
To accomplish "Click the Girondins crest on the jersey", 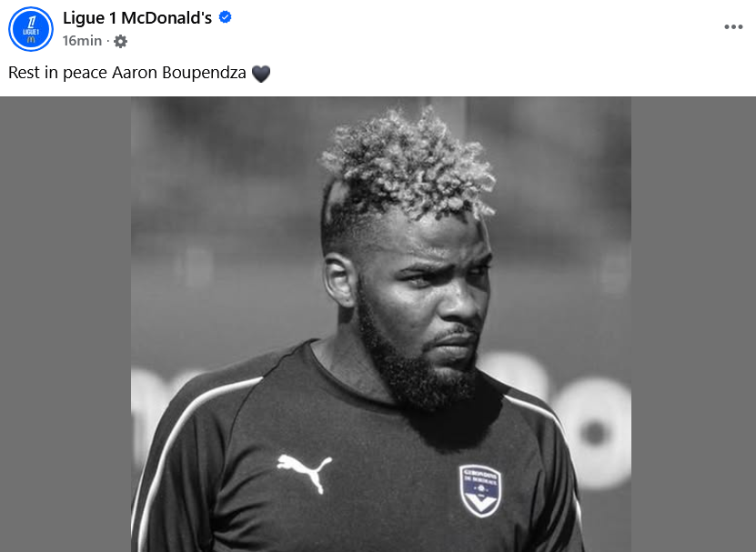I will (479, 491).
